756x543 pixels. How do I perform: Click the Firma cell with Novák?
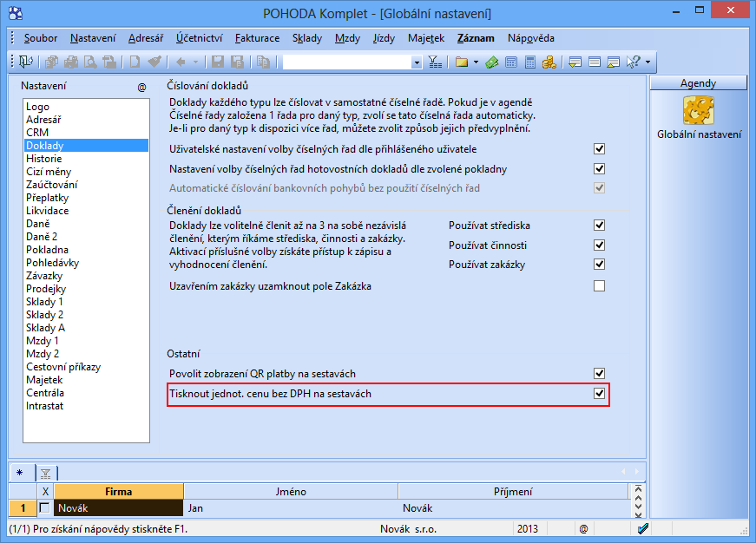tap(119, 507)
